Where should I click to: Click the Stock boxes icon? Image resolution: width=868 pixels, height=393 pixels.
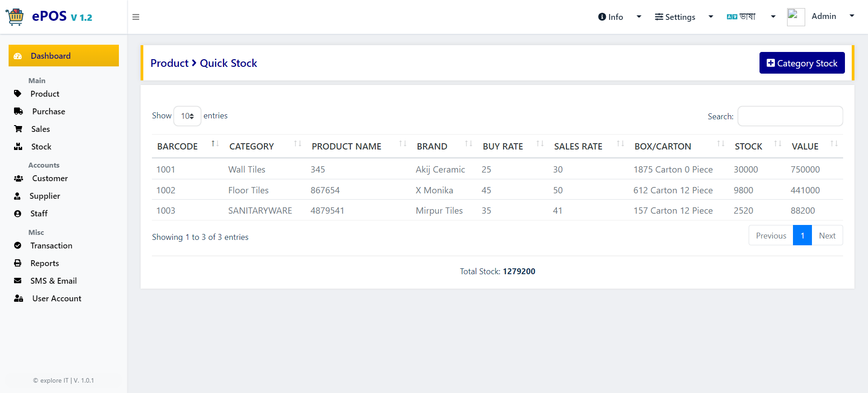(x=18, y=146)
